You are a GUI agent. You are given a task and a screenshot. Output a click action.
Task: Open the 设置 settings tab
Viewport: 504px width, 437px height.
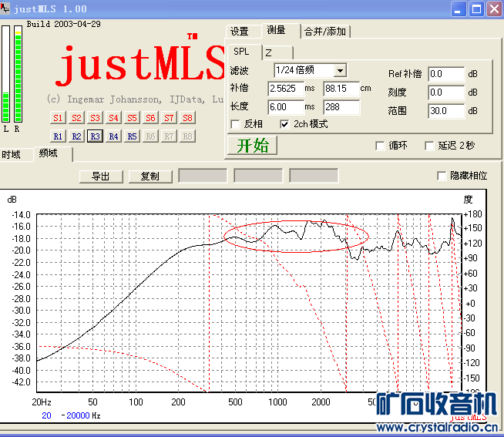[x=243, y=32]
